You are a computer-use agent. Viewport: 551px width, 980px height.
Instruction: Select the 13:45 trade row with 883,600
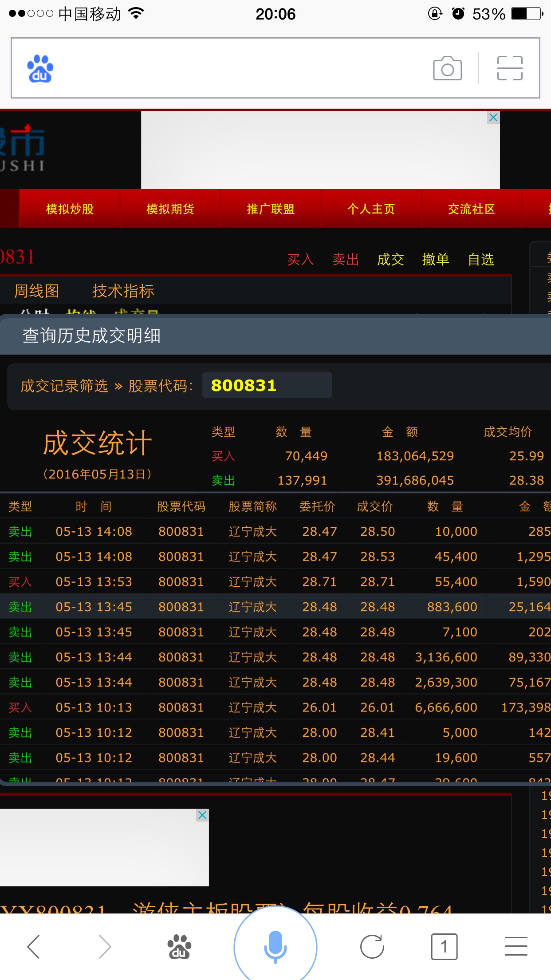click(x=275, y=607)
